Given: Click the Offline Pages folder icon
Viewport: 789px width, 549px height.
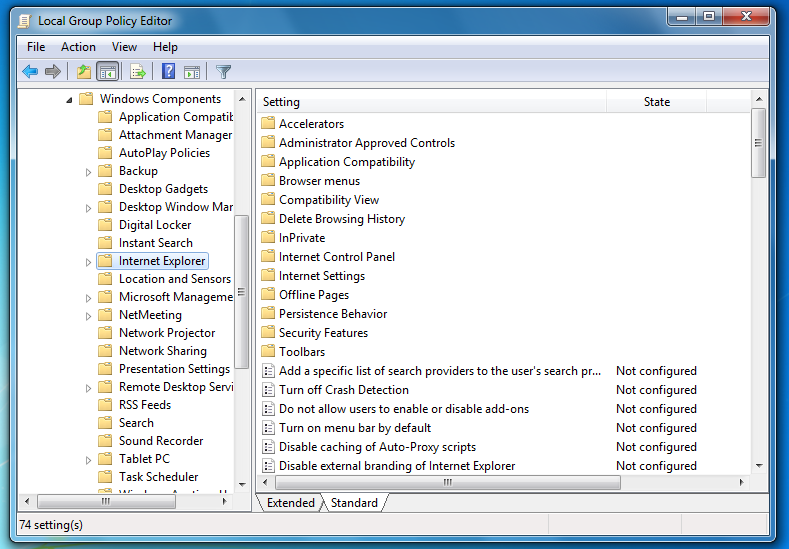Looking at the screenshot, I should coord(268,294).
